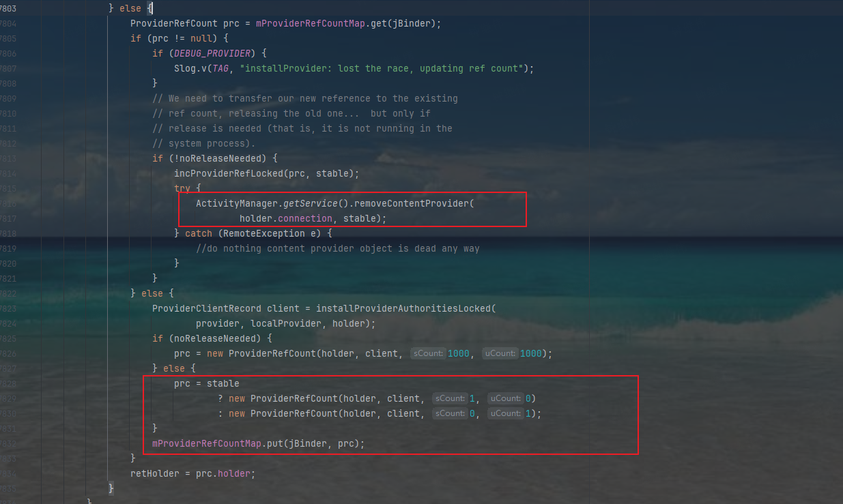This screenshot has width=843, height=504.
Task: Click the sCount: 1000 inlay hint
Action: [x=427, y=353]
